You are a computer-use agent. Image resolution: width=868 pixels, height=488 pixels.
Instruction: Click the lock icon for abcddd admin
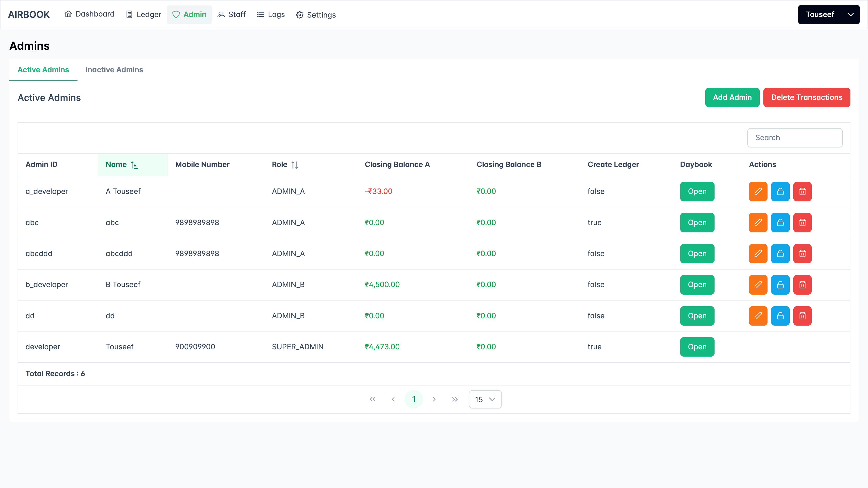click(x=780, y=254)
